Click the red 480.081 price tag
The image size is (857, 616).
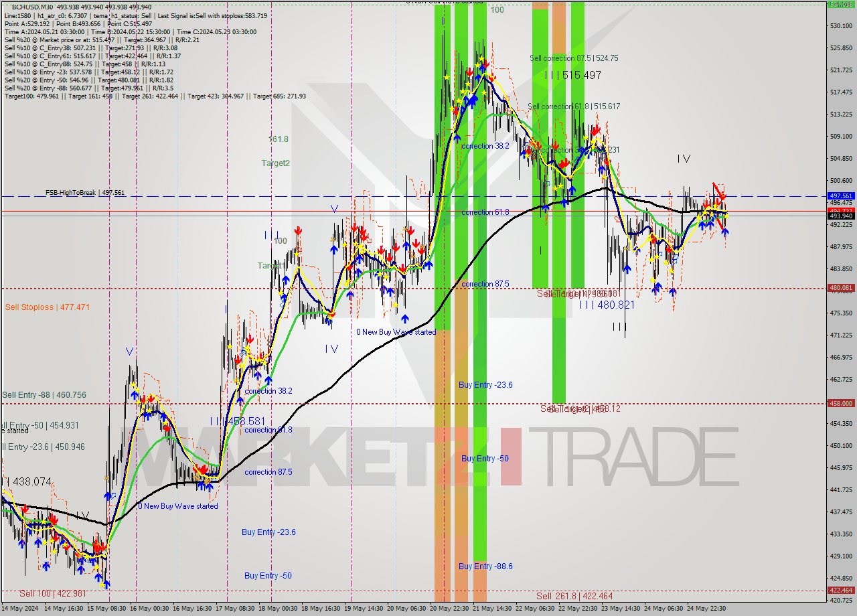pos(841,288)
